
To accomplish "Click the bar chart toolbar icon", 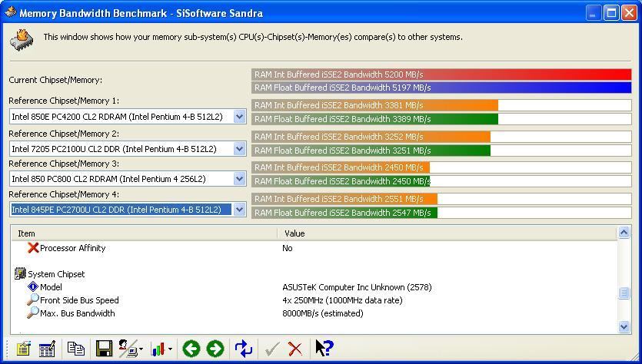I will pyautogui.click(x=158, y=349).
